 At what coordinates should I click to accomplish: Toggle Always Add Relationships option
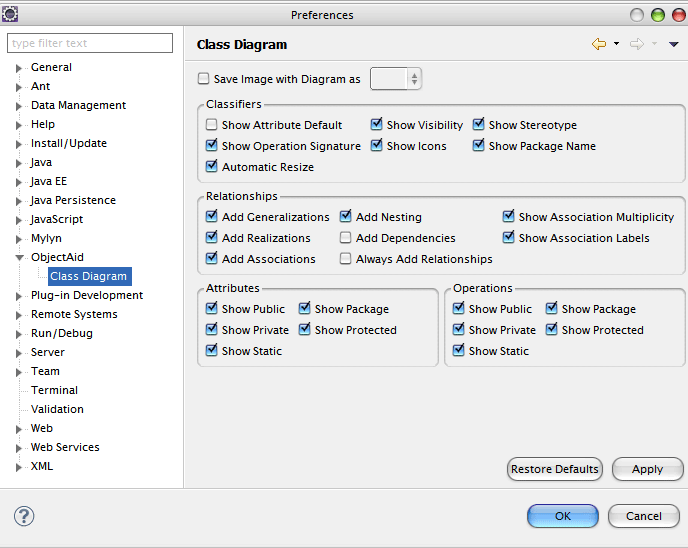[x=346, y=259]
